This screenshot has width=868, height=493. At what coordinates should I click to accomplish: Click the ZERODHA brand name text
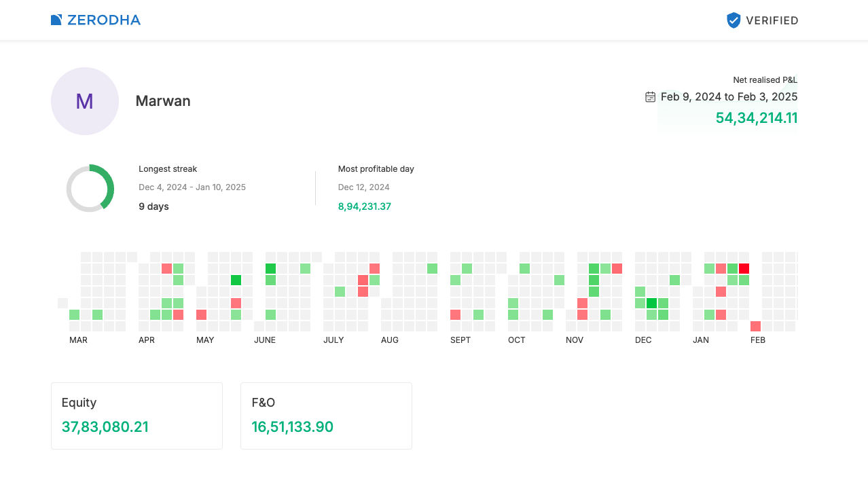pos(104,20)
